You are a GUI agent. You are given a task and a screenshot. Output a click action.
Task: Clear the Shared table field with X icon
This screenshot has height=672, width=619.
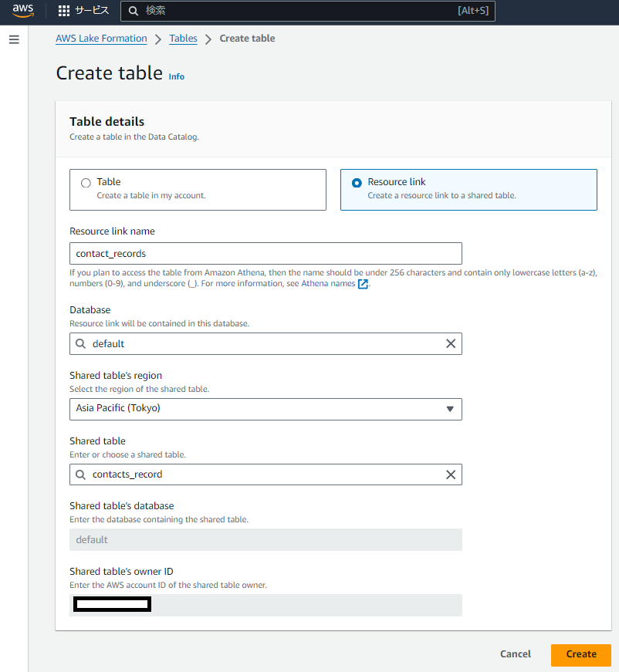pyautogui.click(x=451, y=474)
